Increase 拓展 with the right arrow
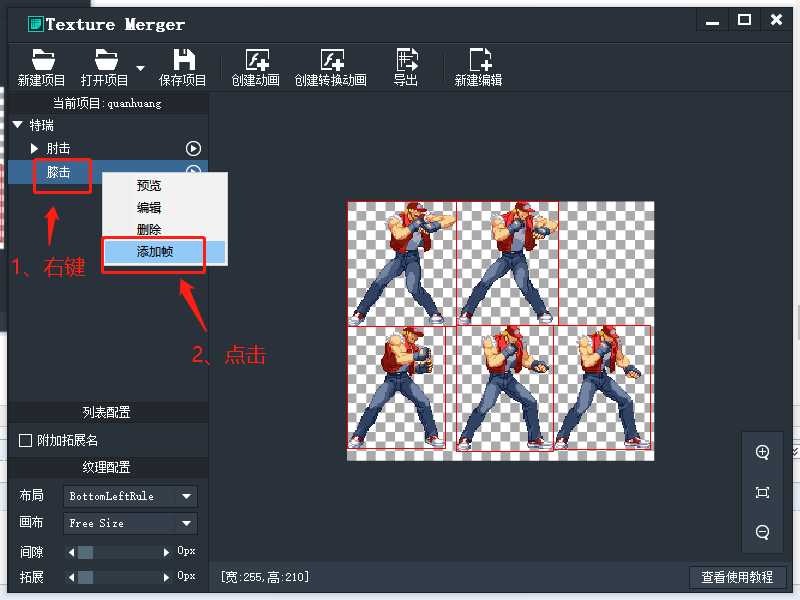This screenshot has height=600, width=800. (166, 577)
